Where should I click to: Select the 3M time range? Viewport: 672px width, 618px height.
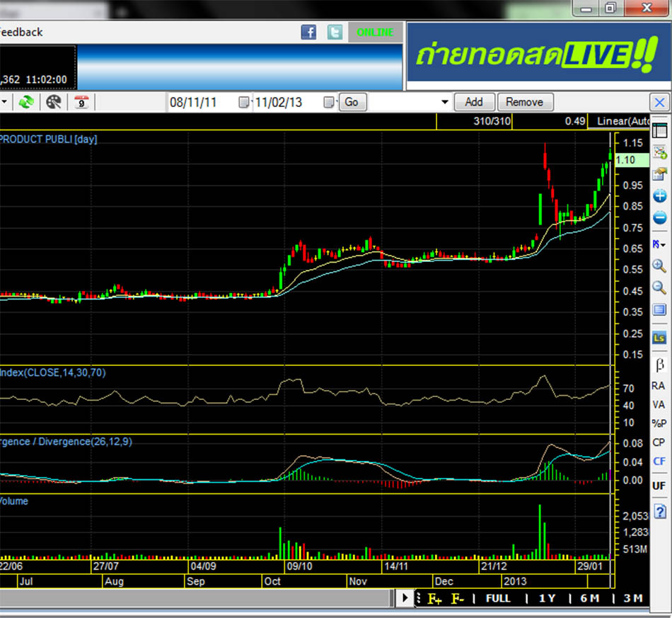click(633, 598)
